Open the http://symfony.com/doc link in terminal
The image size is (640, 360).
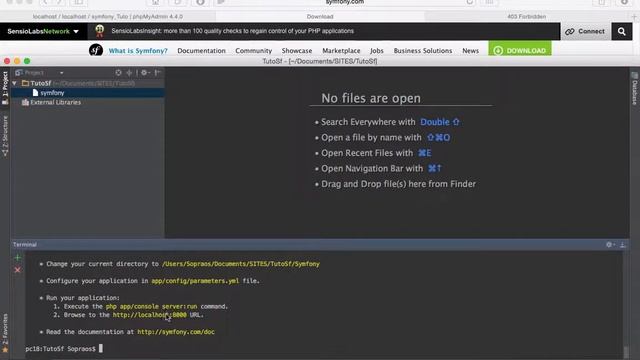tap(176, 332)
